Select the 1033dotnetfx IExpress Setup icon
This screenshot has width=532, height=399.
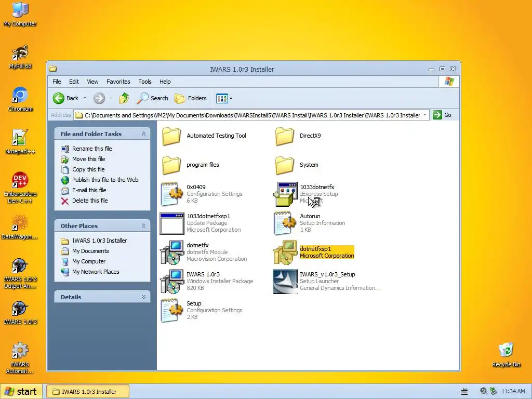point(285,194)
